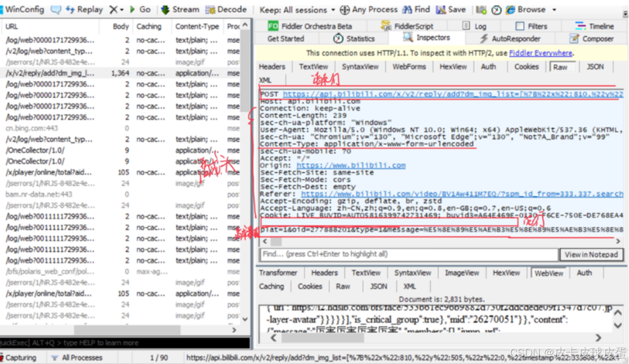Open the Keep: All sessions dropdown

(x=297, y=10)
